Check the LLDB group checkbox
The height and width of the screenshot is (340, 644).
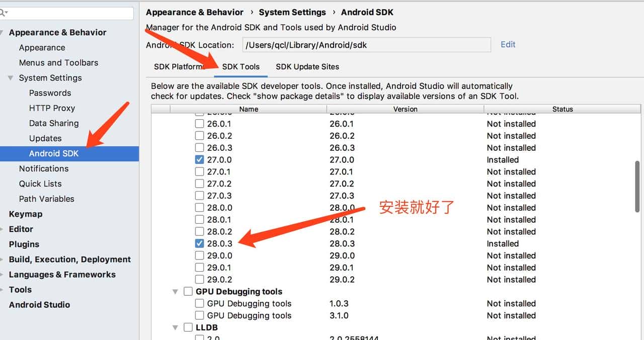tap(188, 327)
